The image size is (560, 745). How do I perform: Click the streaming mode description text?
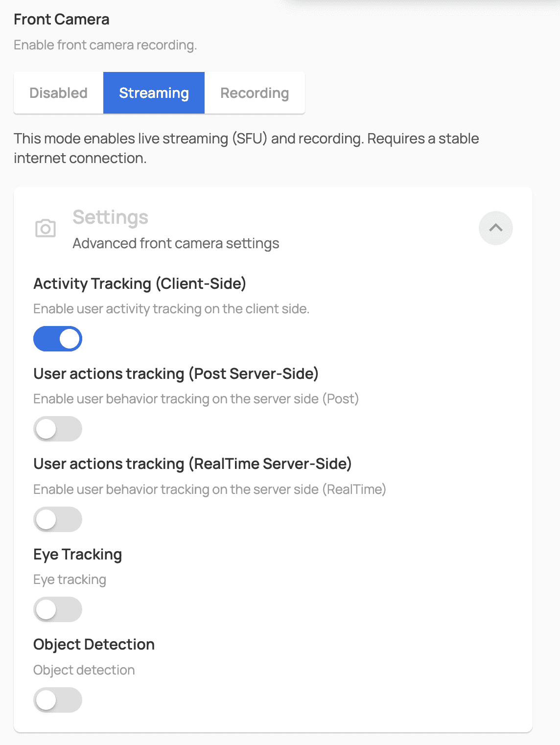246,148
